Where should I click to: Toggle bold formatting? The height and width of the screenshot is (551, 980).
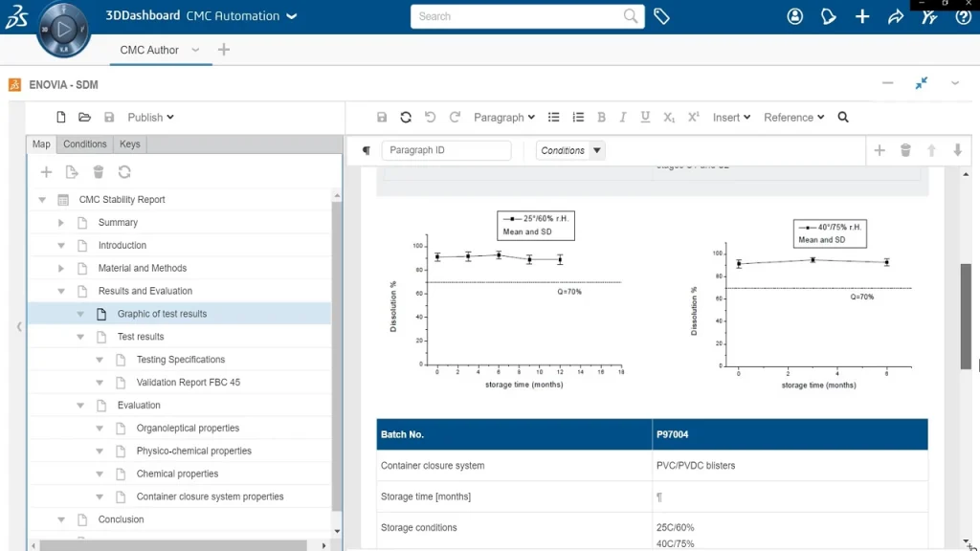601,118
